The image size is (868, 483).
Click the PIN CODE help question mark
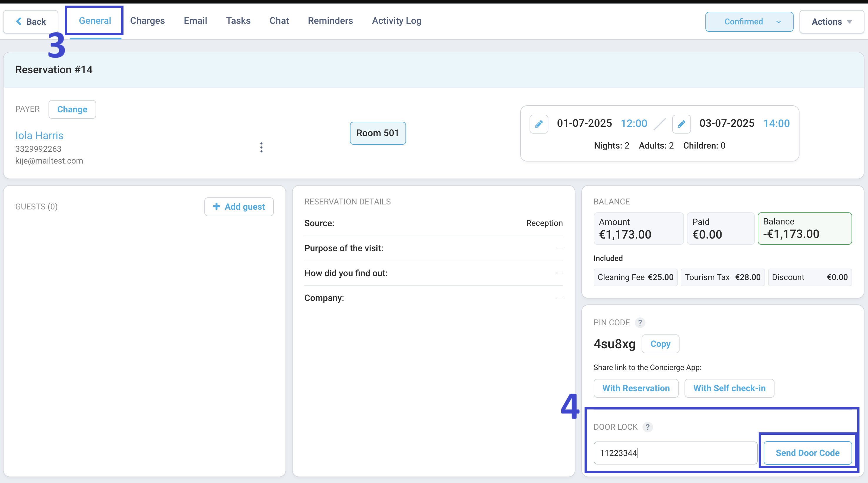(640, 323)
